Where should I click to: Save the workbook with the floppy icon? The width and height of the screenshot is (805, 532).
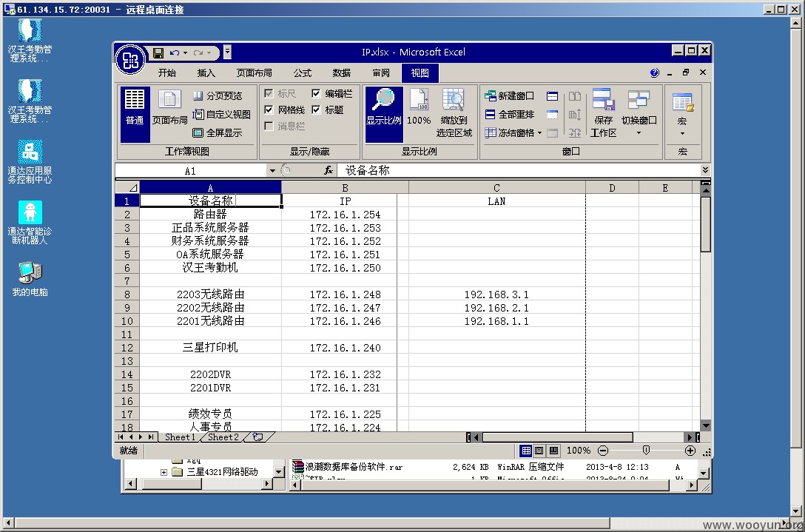[158, 53]
